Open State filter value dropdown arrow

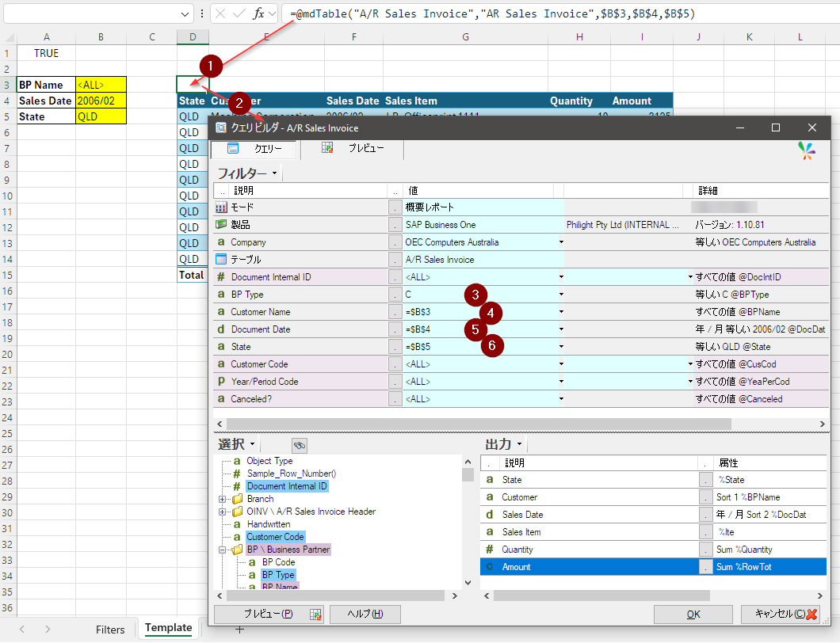[x=561, y=346]
